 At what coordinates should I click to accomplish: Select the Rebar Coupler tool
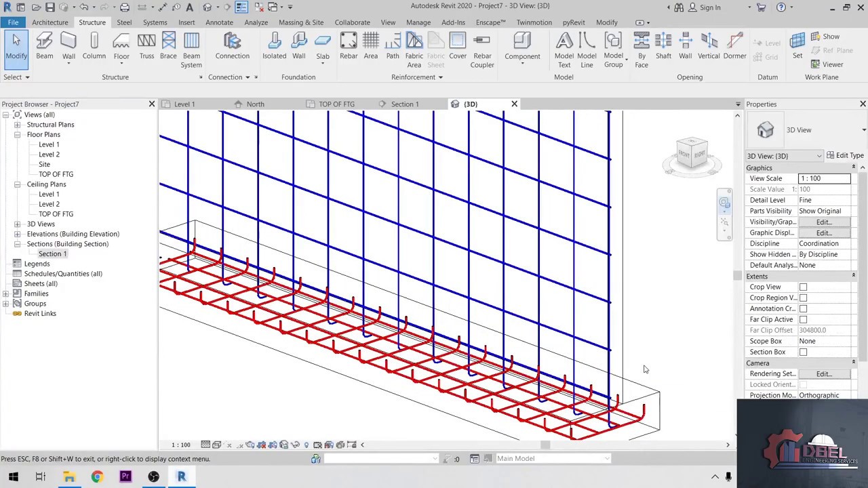pyautogui.click(x=482, y=51)
